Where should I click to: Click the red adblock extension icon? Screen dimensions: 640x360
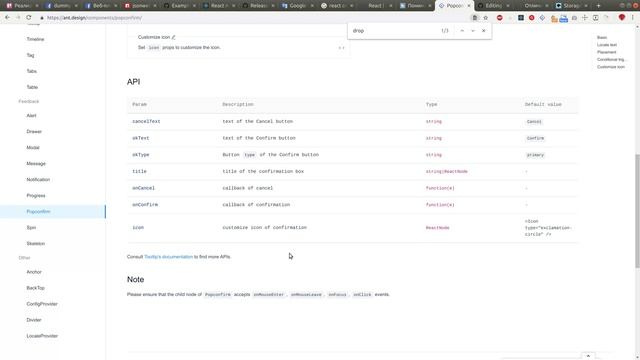(500, 18)
